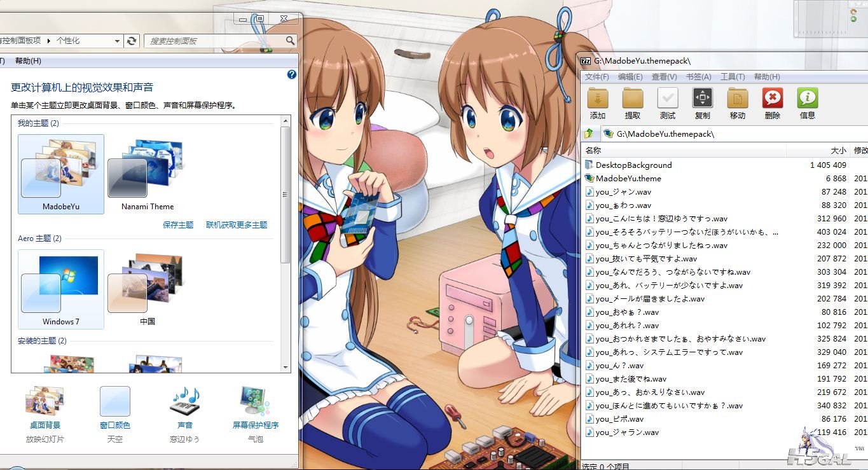Click the 删除 (Delete) red X icon
The width and height of the screenshot is (868, 470).
tap(773, 98)
